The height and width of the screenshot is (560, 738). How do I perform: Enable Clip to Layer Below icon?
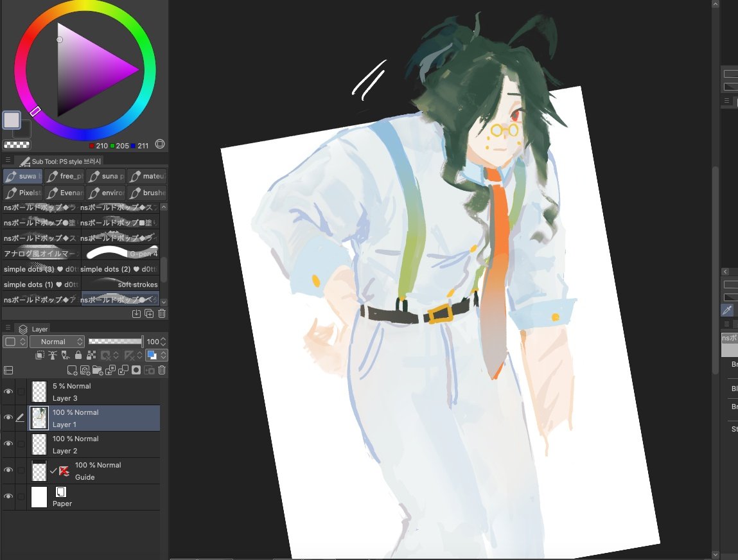pos(40,355)
